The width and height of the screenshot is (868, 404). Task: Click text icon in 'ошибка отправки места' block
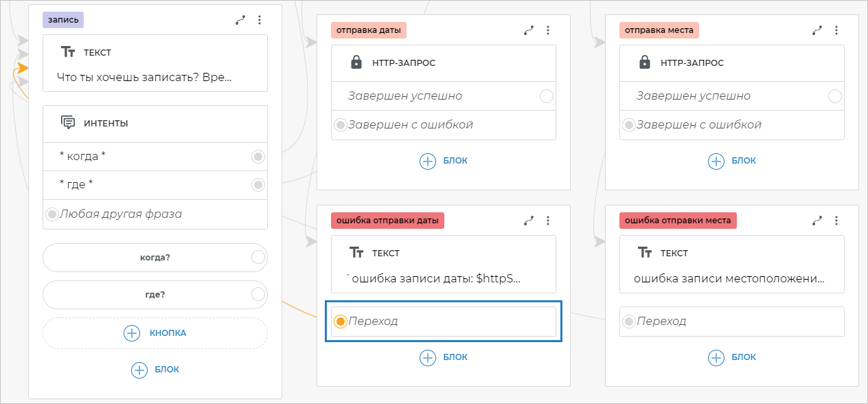[644, 253]
